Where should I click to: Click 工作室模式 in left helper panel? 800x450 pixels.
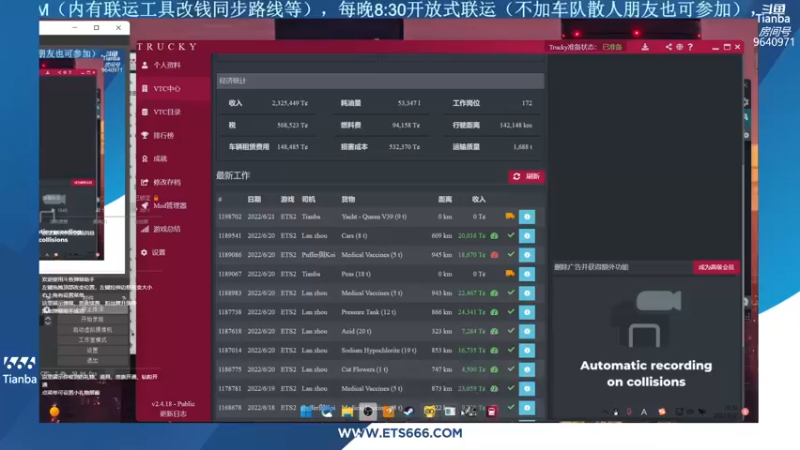92,340
